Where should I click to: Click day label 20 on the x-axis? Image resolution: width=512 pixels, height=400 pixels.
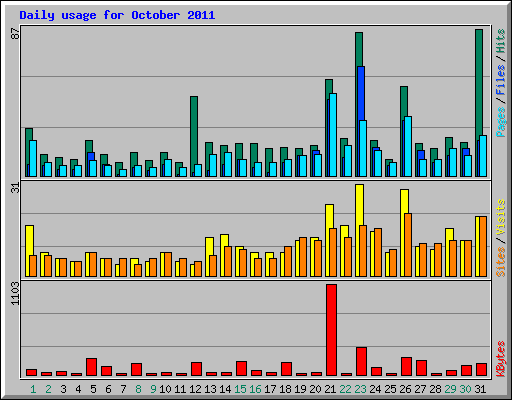315,389
